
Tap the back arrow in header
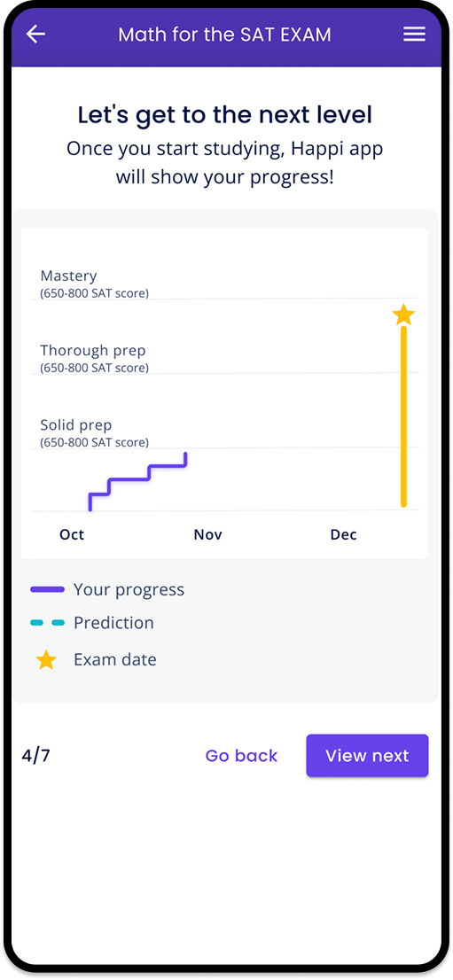pos(35,35)
